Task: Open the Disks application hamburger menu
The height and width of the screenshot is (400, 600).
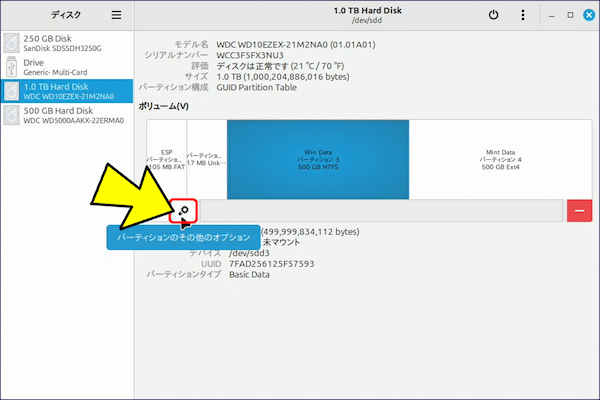Action: click(x=116, y=16)
